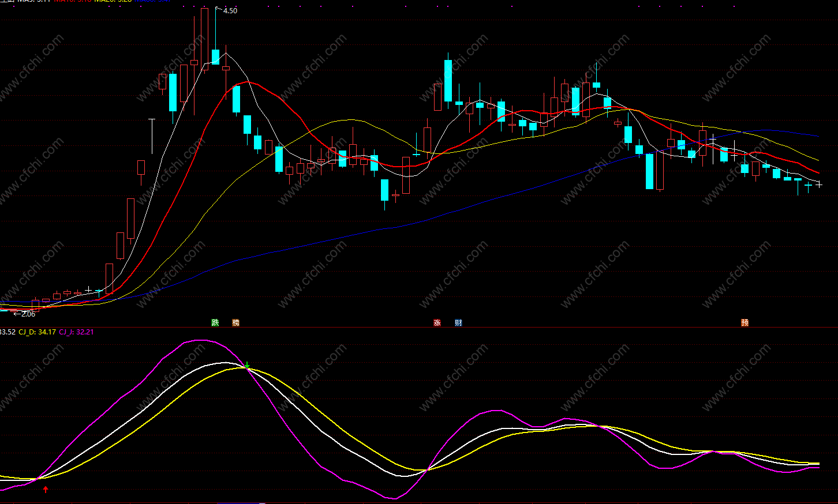Select the CJ_J: 32.21 indicator value
This screenshot has height=504, width=838.
click(x=76, y=332)
